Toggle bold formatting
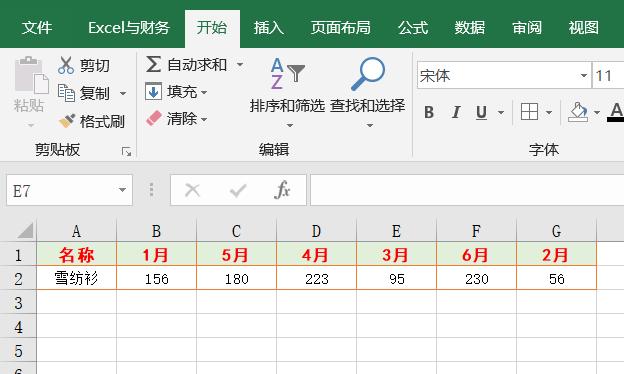Screen dimensions: 624x374 click(x=429, y=113)
